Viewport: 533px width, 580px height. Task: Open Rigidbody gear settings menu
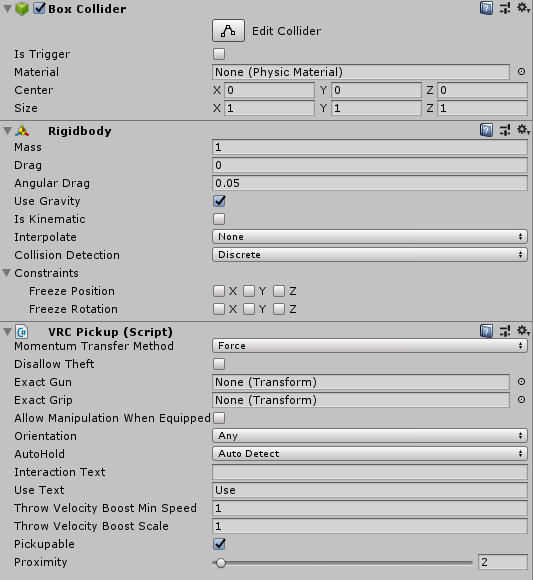pyautogui.click(x=523, y=130)
